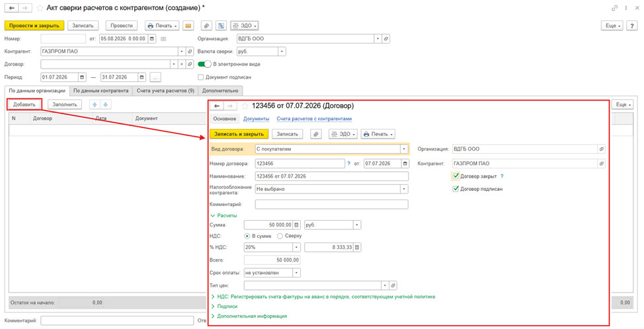The width and height of the screenshot is (644, 329).
Task: Open the calendar picker for the date 05.08.2026
Action: coord(152,38)
